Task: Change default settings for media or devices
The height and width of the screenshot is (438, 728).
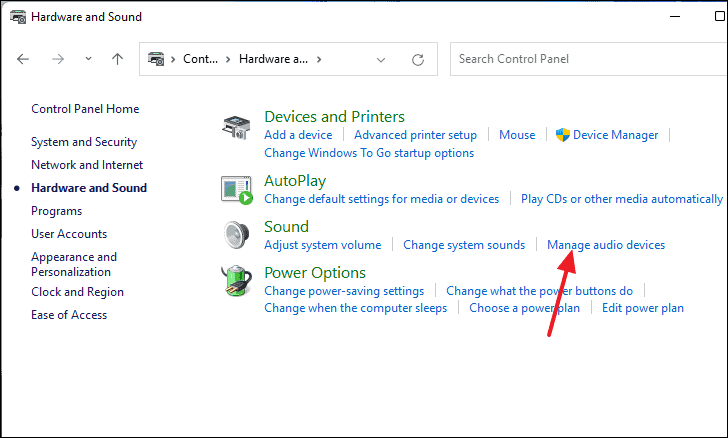Action: point(382,199)
